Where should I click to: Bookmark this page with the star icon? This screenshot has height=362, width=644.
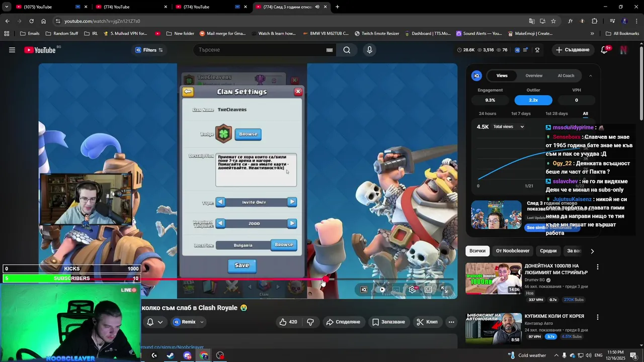[x=553, y=21]
